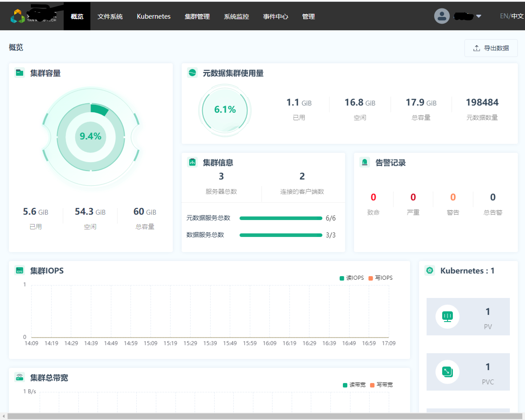Click the alarm record bell icon

364,162
